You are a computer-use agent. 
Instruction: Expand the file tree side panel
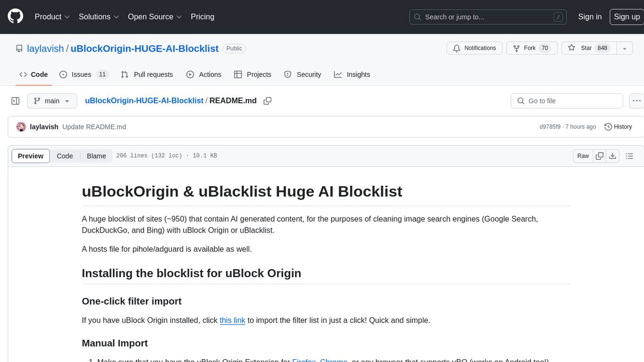[16, 101]
